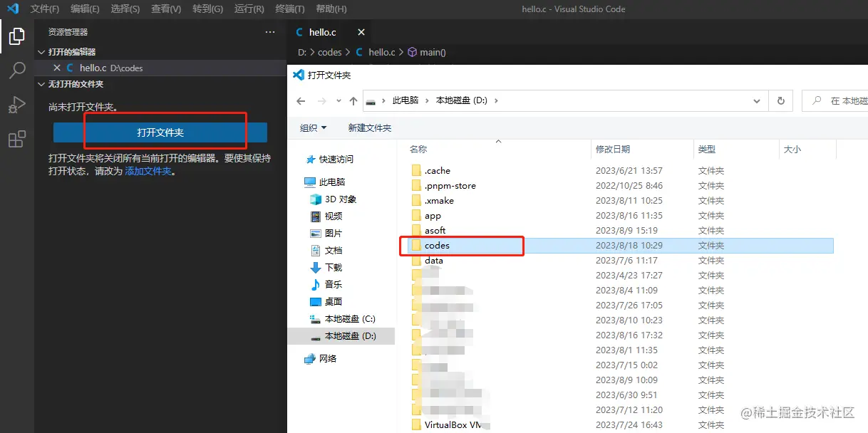Screen dimensions: 868x433
Task: Close the hello.c editor tab
Action: (361, 32)
